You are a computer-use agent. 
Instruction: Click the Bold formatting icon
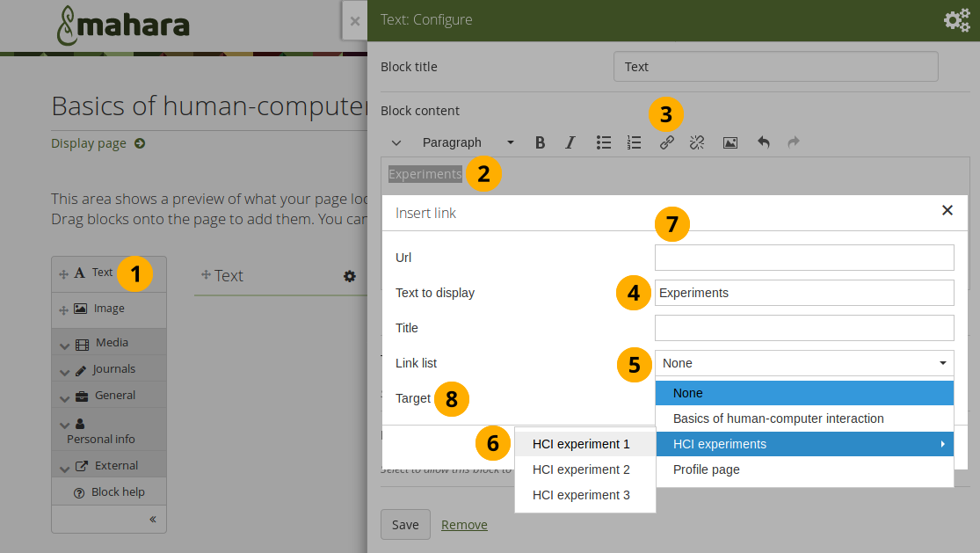[541, 142]
